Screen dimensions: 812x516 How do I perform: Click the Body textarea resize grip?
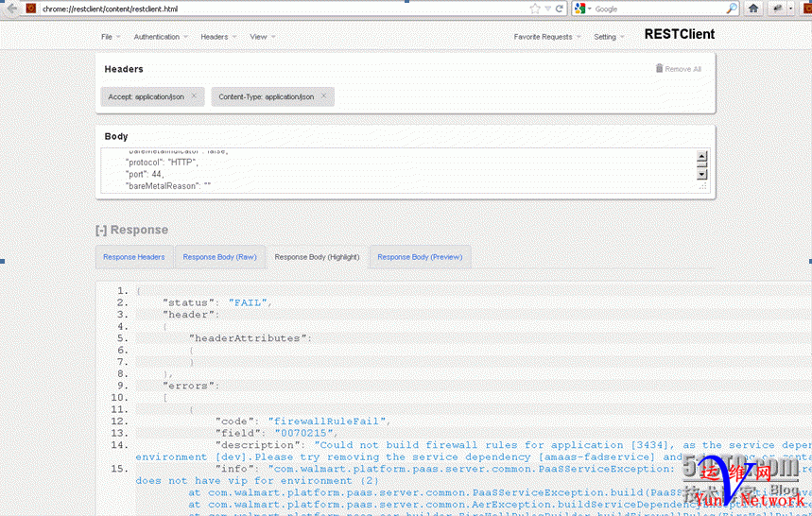click(x=702, y=187)
